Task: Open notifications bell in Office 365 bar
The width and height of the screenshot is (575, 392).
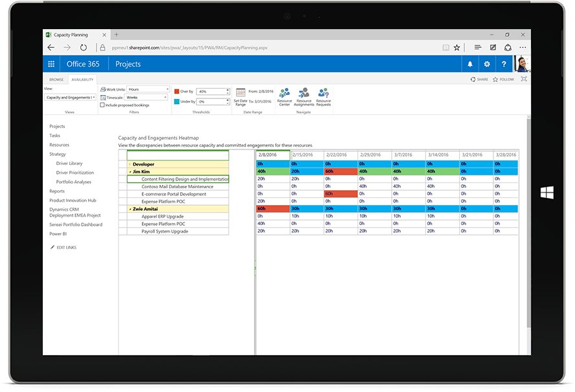Action: point(469,64)
